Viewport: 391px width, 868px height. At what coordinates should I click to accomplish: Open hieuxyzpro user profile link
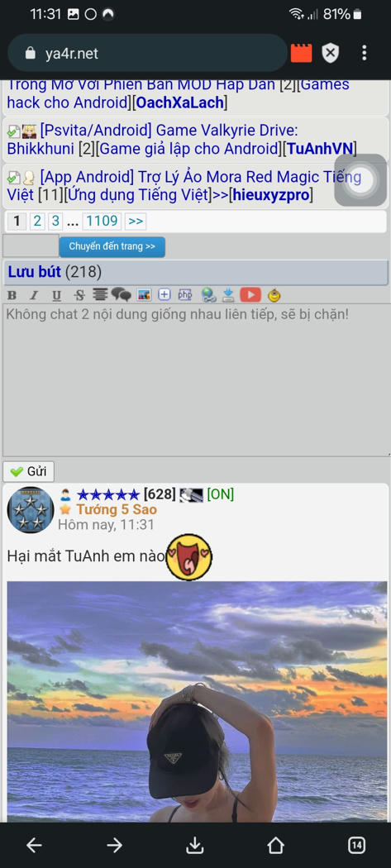[273, 195]
